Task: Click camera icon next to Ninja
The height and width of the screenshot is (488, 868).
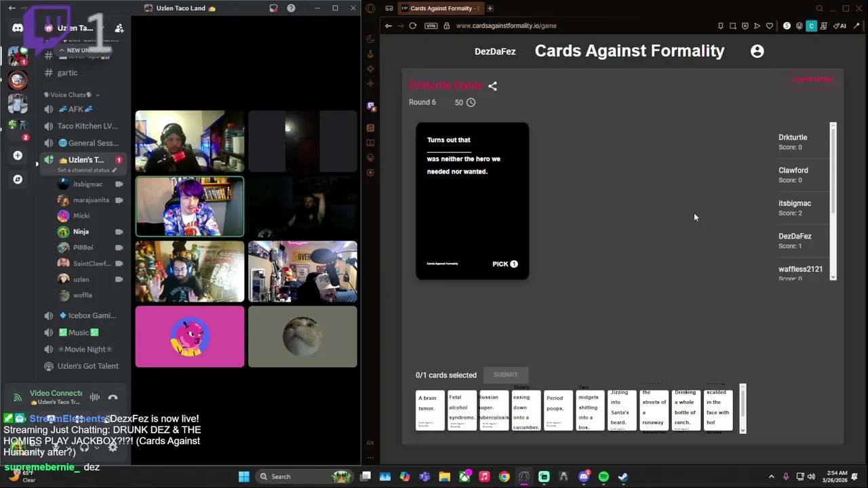Action: click(119, 231)
